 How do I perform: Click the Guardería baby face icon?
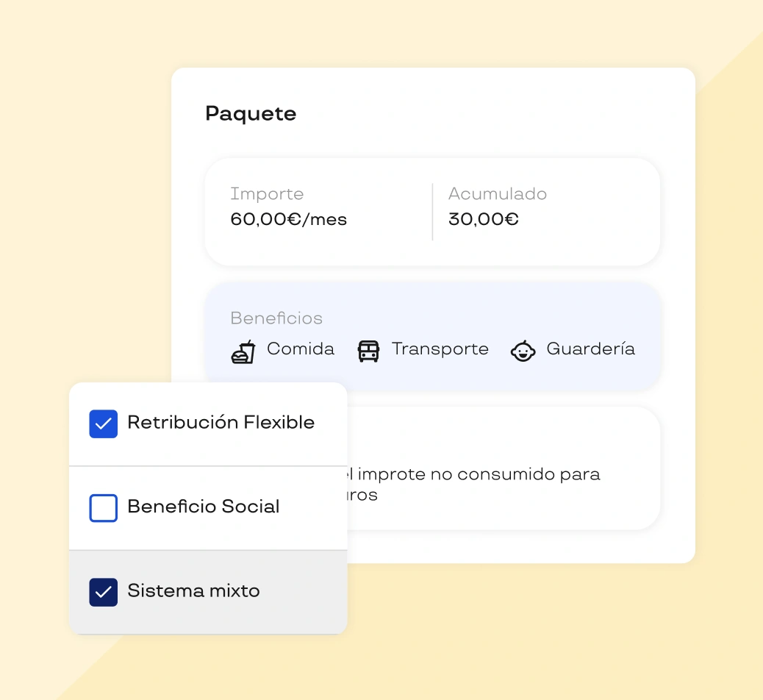click(523, 351)
